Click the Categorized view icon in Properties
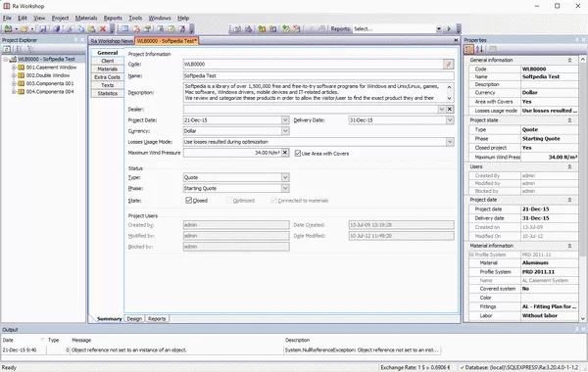 click(468, 49)
